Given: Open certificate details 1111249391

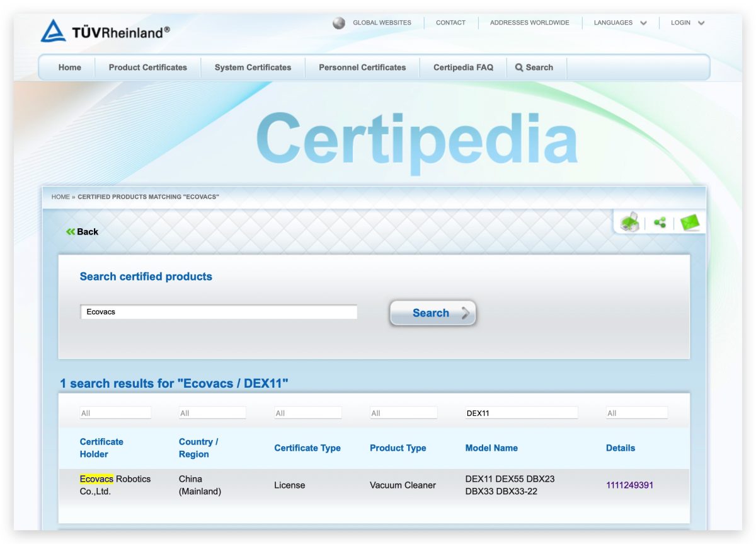Looking at the screenshot, I should pos(629,485).
